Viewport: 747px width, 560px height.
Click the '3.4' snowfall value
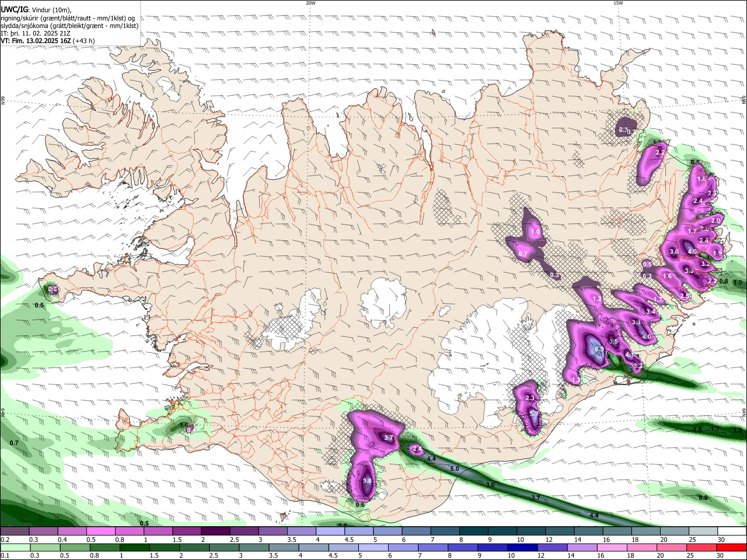click(651, 312)
